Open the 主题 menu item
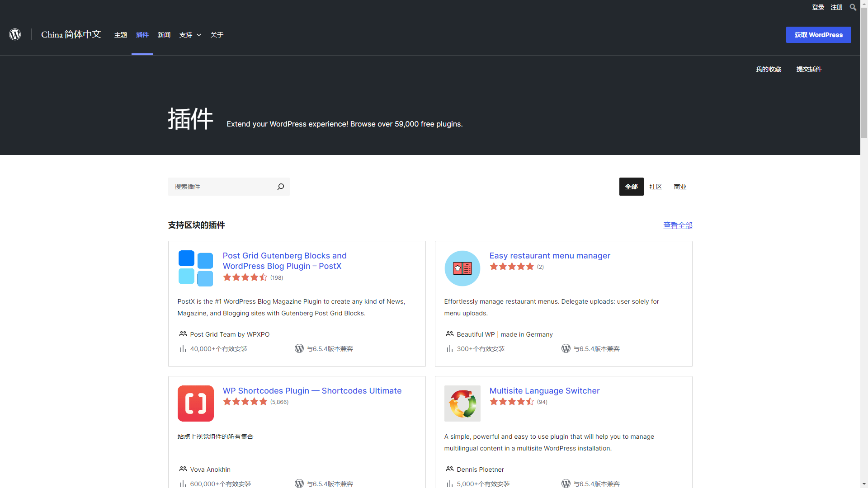Image resolution: width=868 pixels, height=488 pixels. (x=121, y=35)
